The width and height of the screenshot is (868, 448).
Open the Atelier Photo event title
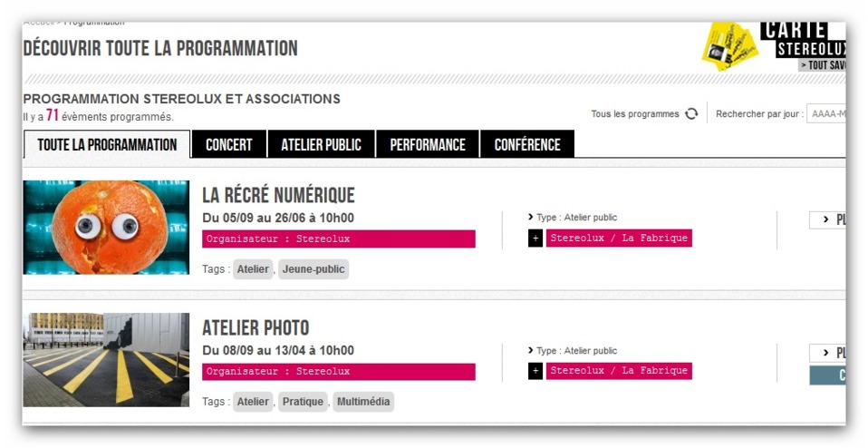click(256, 327)
